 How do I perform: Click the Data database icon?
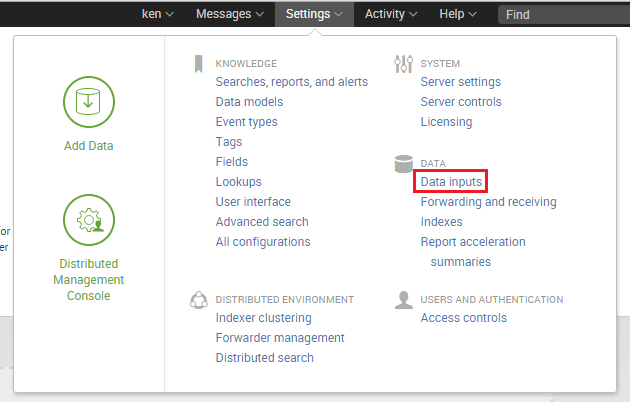[404, 163]
